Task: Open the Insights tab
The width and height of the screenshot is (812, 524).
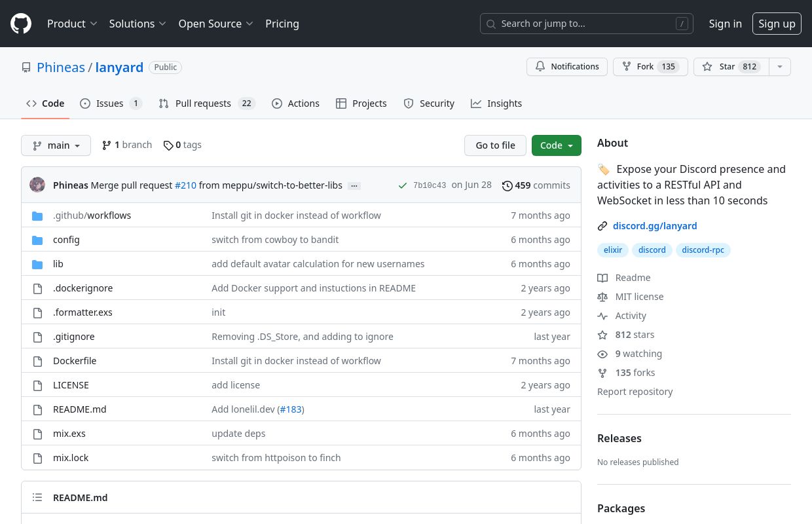Action: coord(496,103)
